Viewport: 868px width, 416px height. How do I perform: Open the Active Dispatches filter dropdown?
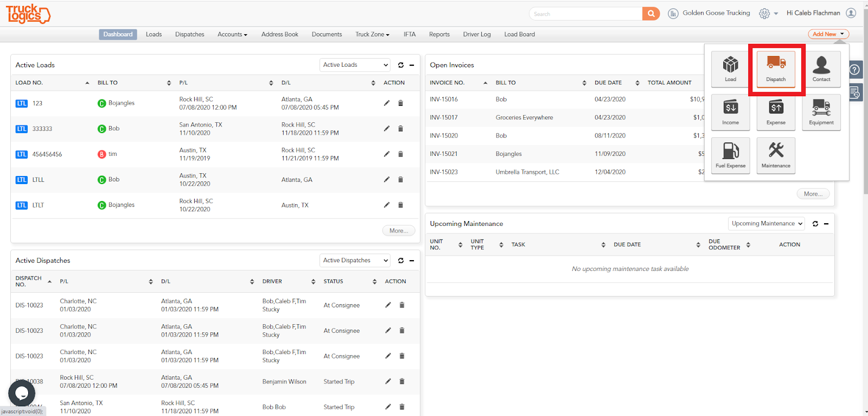[355, 261]
